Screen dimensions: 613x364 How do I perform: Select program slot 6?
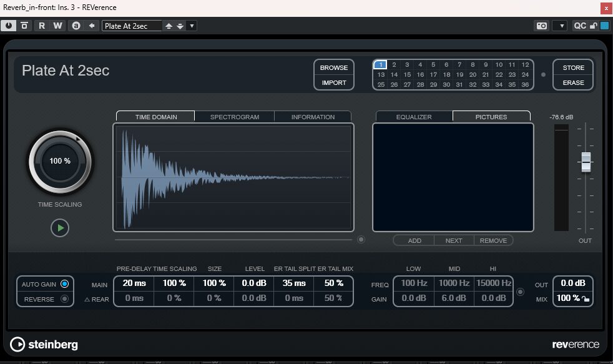click(x=446, y=64)
